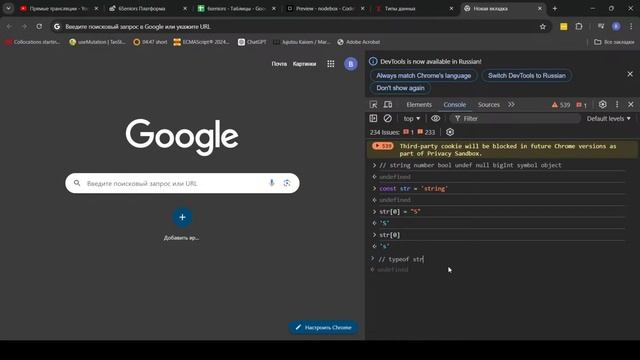Toggle the device toolbar
The image size is (640, 360).
tap(388, 104)
